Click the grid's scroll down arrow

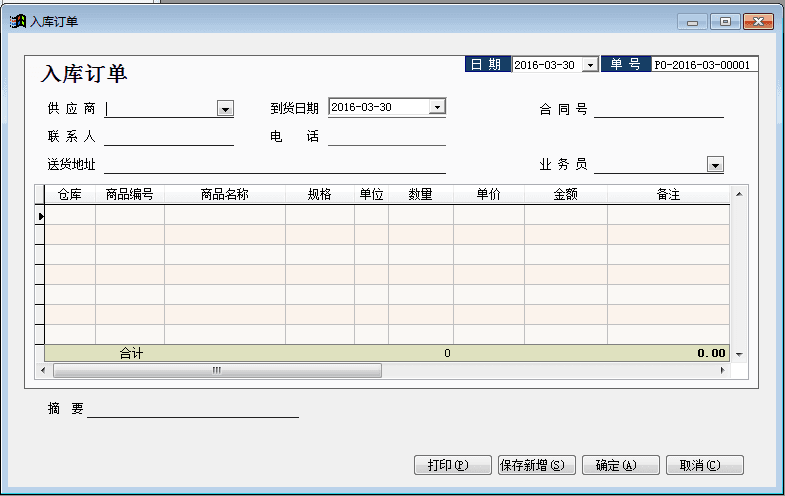(x=739, y=354)
